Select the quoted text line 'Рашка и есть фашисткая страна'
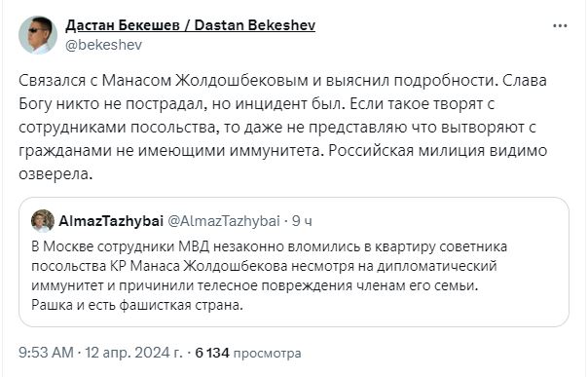 click(x=137, y=305)
